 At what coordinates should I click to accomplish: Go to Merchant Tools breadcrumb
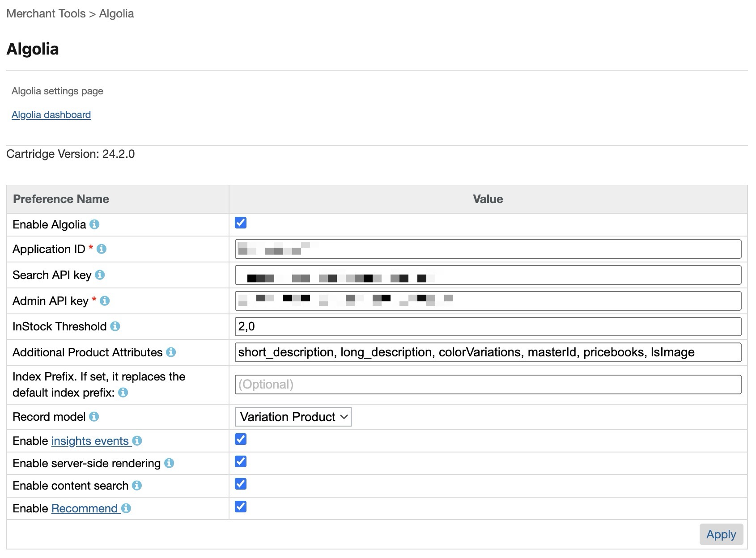(46, 13)
